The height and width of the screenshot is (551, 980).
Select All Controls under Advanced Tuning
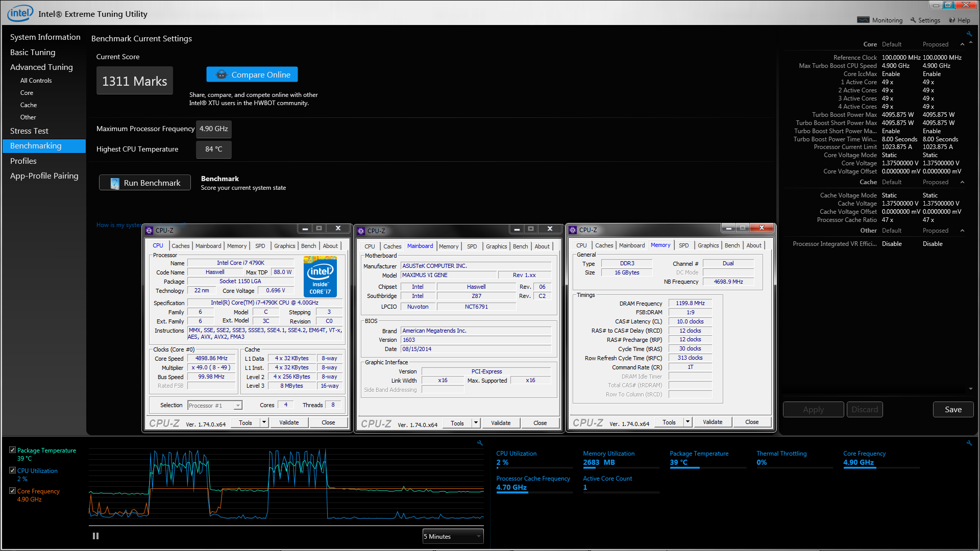pos(36,81)
